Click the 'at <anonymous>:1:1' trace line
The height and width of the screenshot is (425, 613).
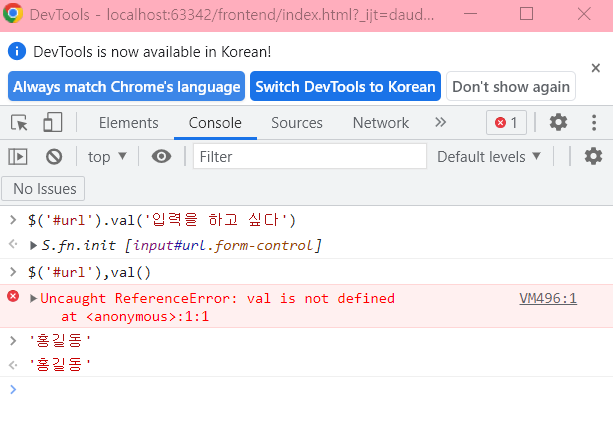(x=135, y=316)
